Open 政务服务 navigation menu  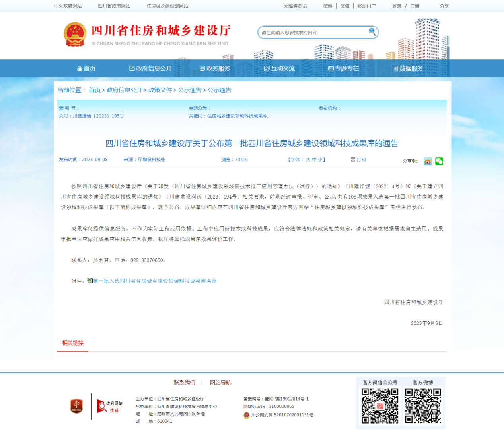pos(215,68)
